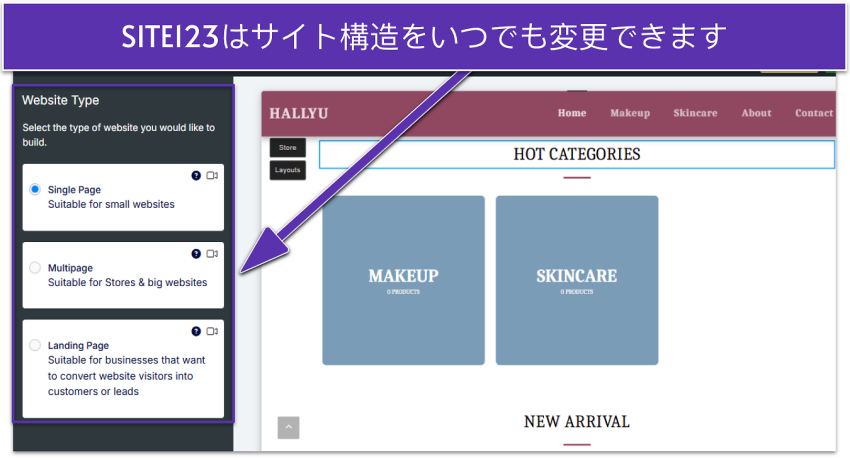Open the Skincare nav menu item
850x460 pixels.
[695, 113]
